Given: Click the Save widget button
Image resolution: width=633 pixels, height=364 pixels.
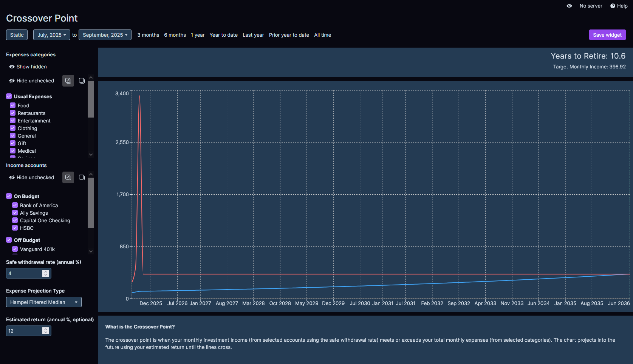Looking at the screenshot, I should [607, 35].
